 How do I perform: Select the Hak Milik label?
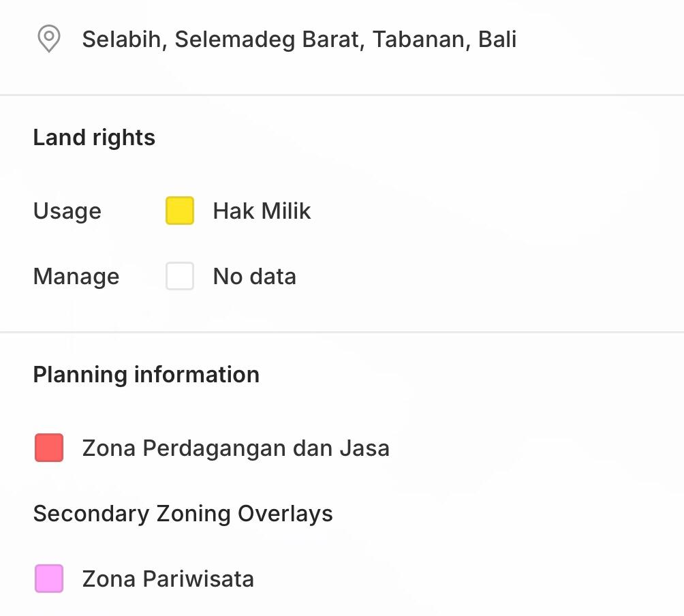click(x=262, y=211)
